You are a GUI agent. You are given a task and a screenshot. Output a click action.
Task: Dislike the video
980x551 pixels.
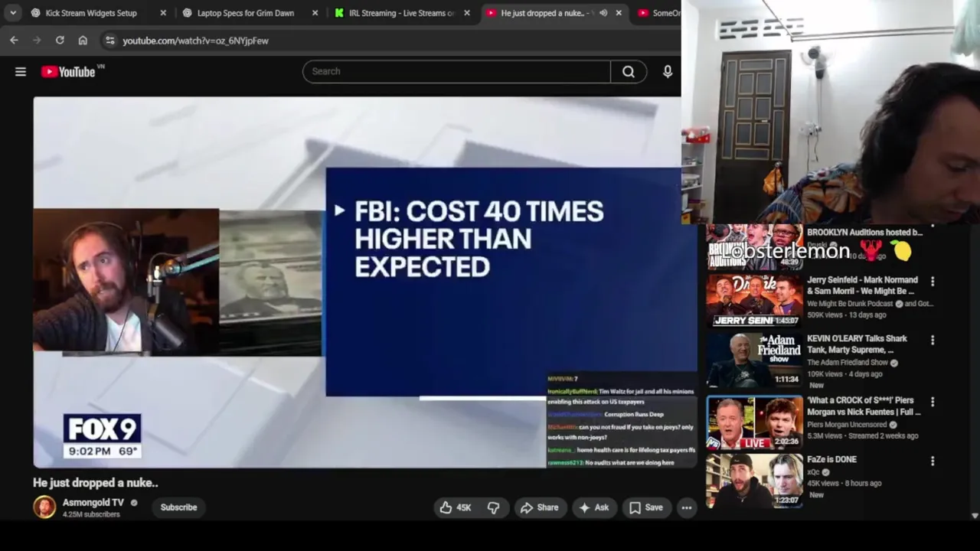point(494,507)
